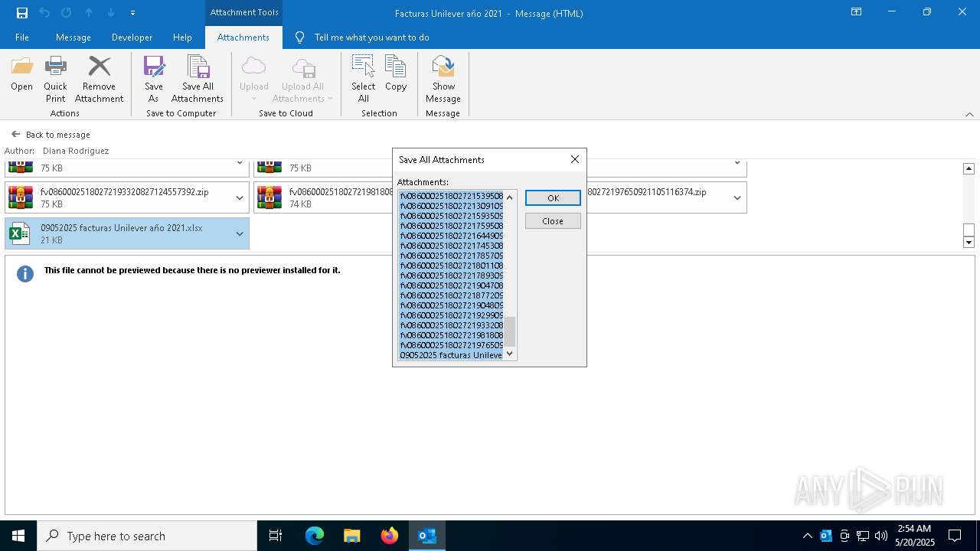
Task: Click WinRAR icon of fv...4557392.zip attachment
Action: point(21,197)
